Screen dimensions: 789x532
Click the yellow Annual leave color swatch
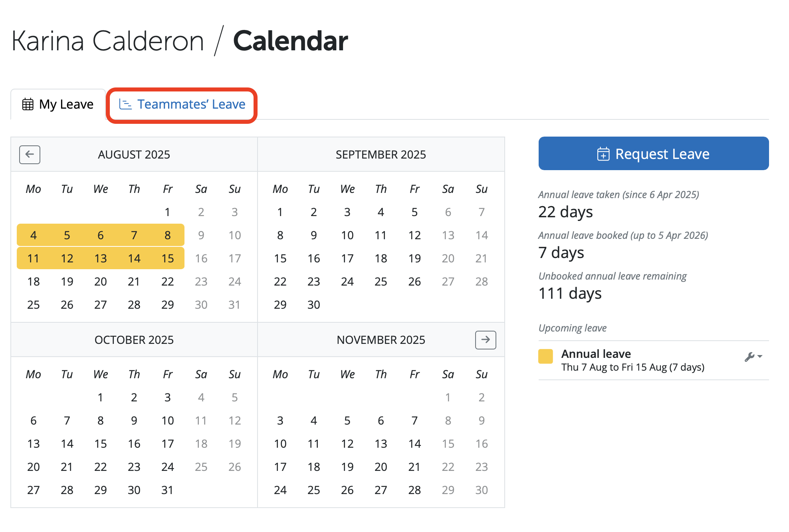545,356
